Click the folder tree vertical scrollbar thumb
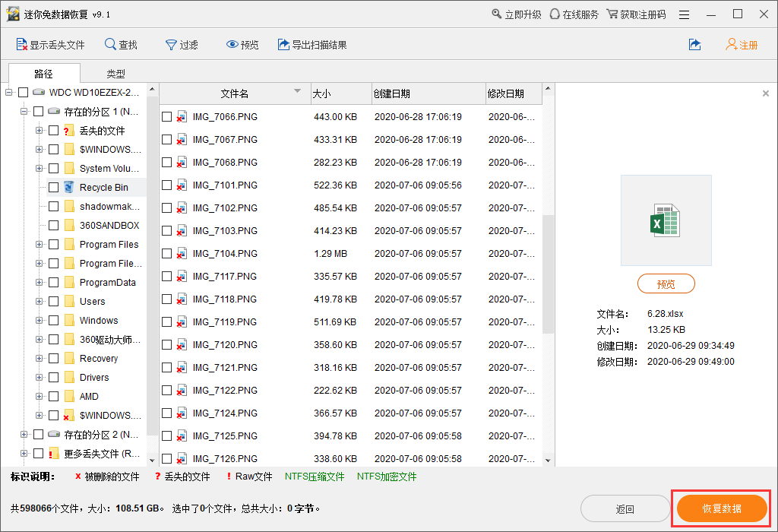This screenshot has height=532, width=778. 152,265
